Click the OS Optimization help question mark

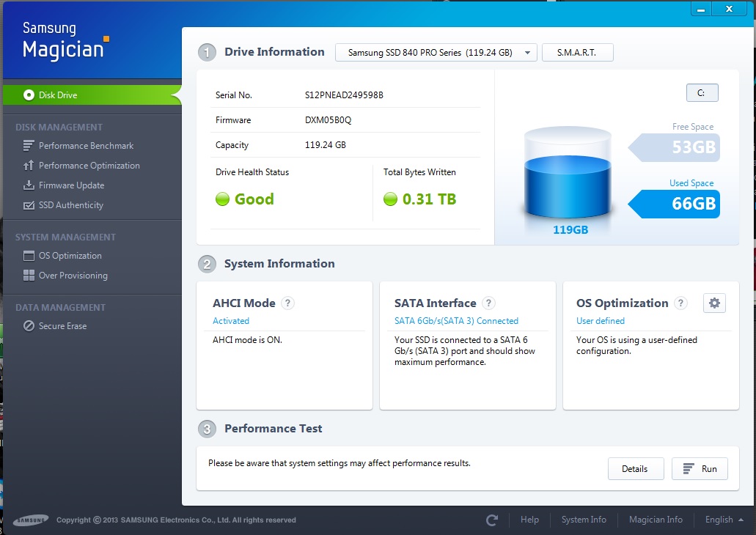pos(680,303)
